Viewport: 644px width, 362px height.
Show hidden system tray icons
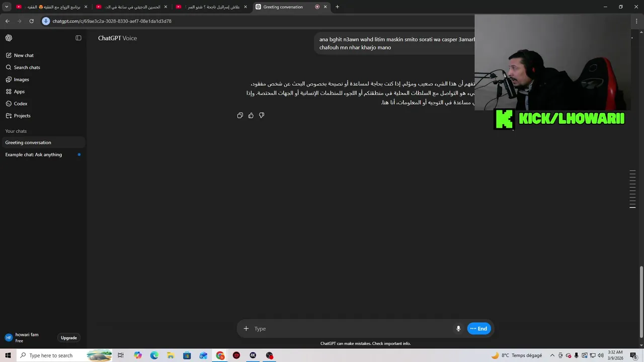coord(552,355)
